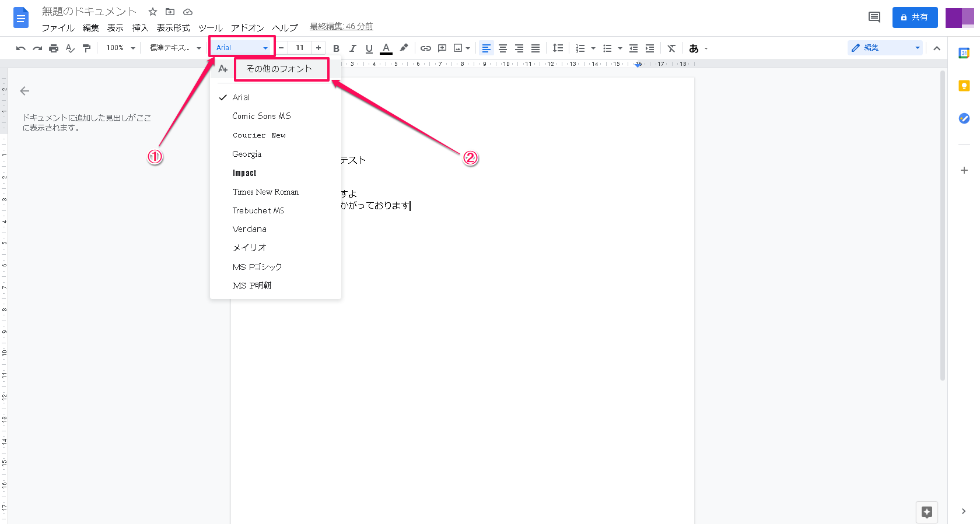
Task: Open the Arial font dropdown
Action: (242, 48)
